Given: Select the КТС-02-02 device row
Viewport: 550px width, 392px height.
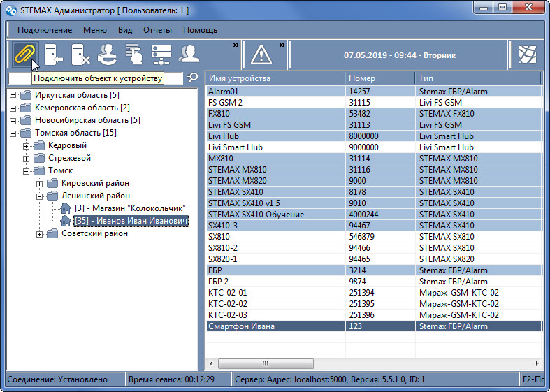Looking at the screenshot, I should (x=374, y=304).
